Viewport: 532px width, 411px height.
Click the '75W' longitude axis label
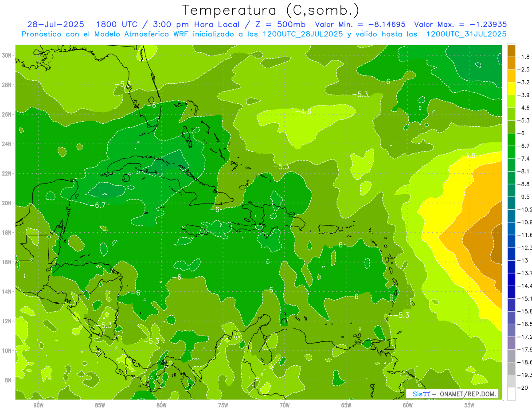coord(223,405)
